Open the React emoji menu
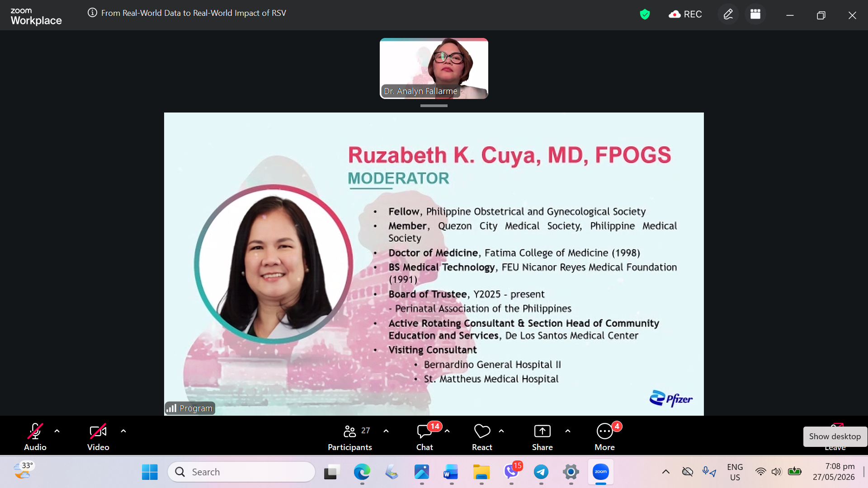This screenshot has width=868, height=488. coord(482,436)
